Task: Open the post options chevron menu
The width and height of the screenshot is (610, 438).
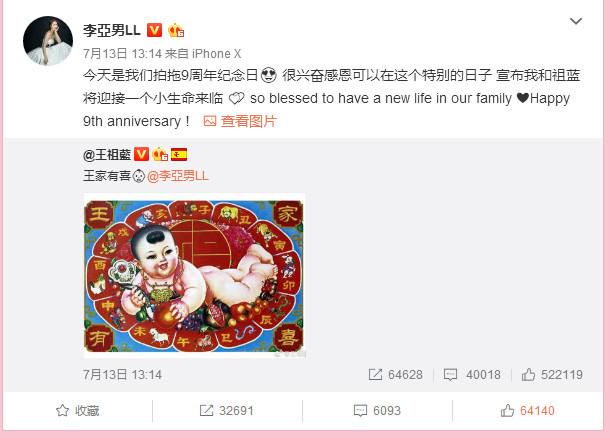Action: tap(575, 21)
